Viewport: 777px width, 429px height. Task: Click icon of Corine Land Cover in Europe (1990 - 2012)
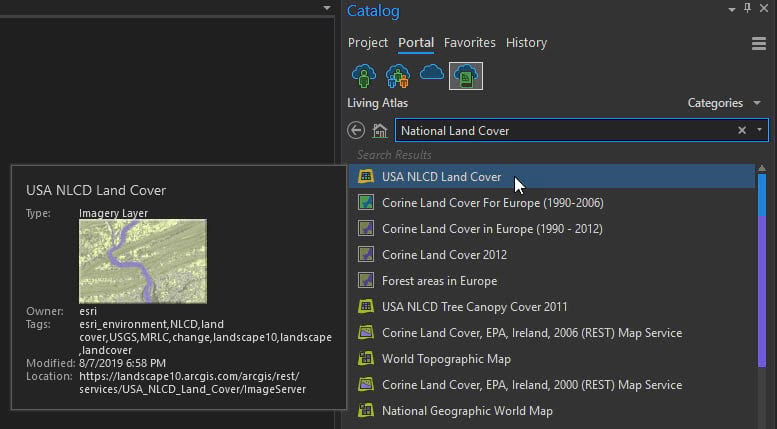(366, 228)
